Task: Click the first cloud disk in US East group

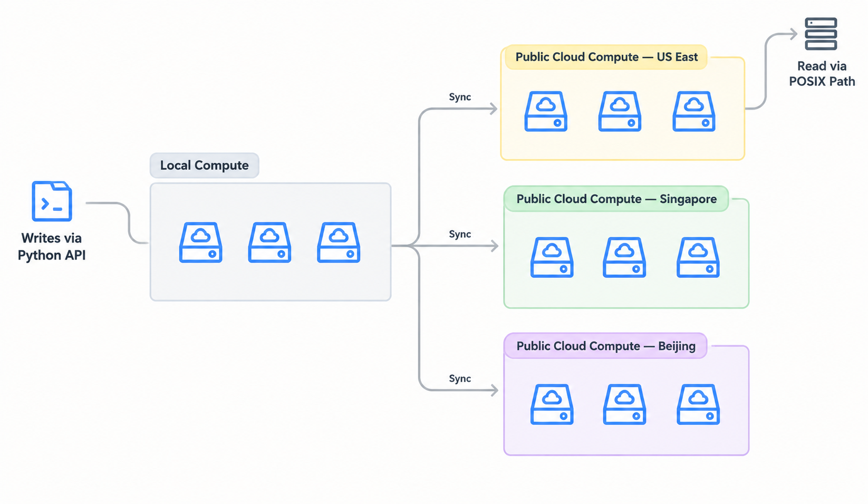Action: pyautogui.click(x=546, y=111)
